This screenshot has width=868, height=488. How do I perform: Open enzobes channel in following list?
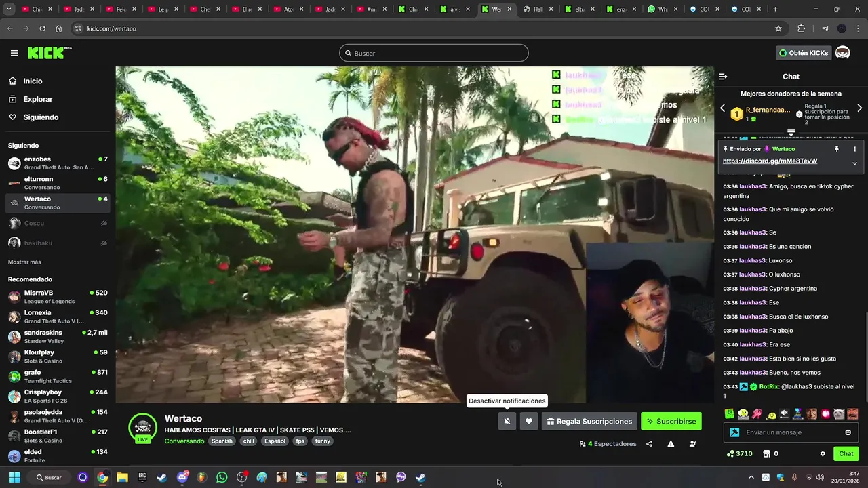(x=58, y=163)
